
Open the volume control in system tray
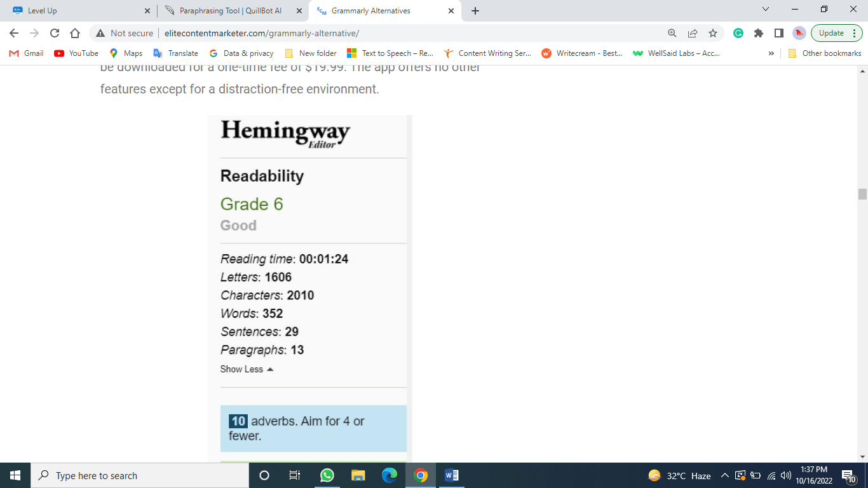tap(786, 475)
